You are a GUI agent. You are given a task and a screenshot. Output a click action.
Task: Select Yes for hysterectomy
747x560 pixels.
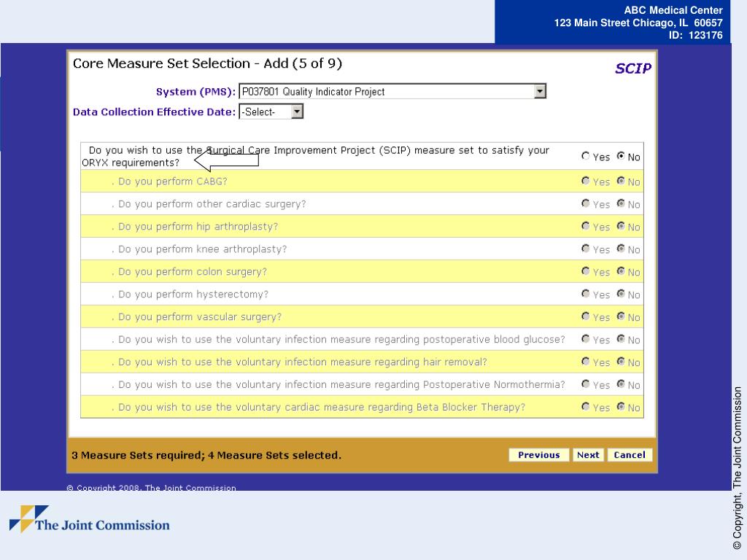tap(586, 294)
